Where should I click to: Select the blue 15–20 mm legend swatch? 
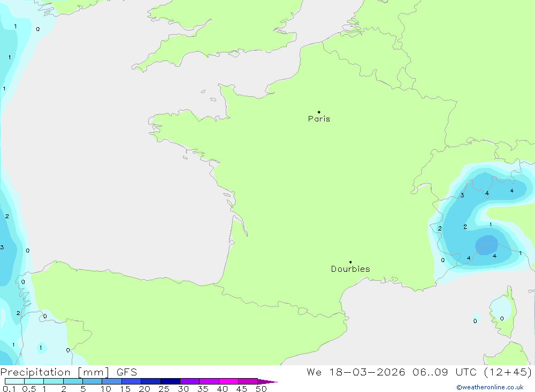pyautogui.click(x=132, y=381)
